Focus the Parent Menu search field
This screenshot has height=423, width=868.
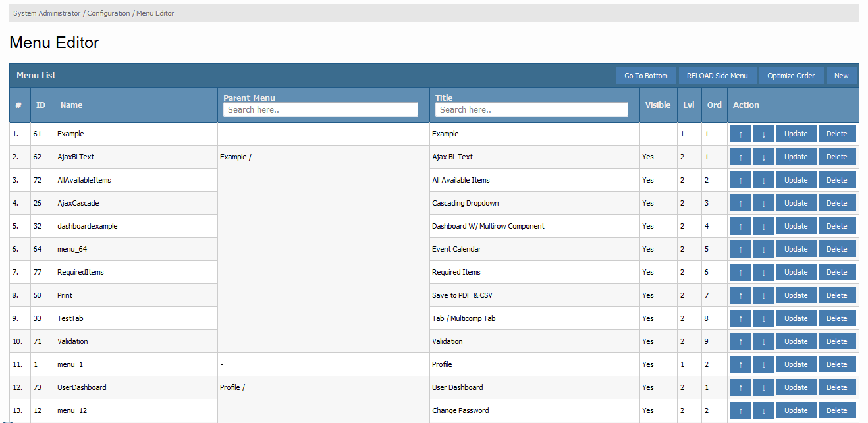(x=321, y=110)
